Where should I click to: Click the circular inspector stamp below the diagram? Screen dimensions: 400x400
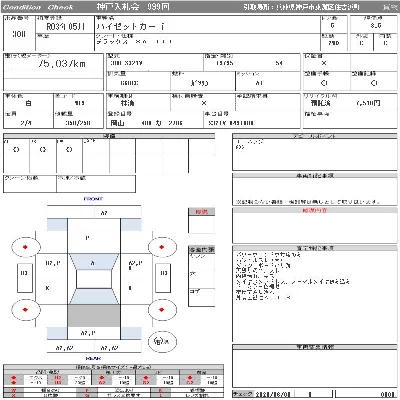point(162,341)
